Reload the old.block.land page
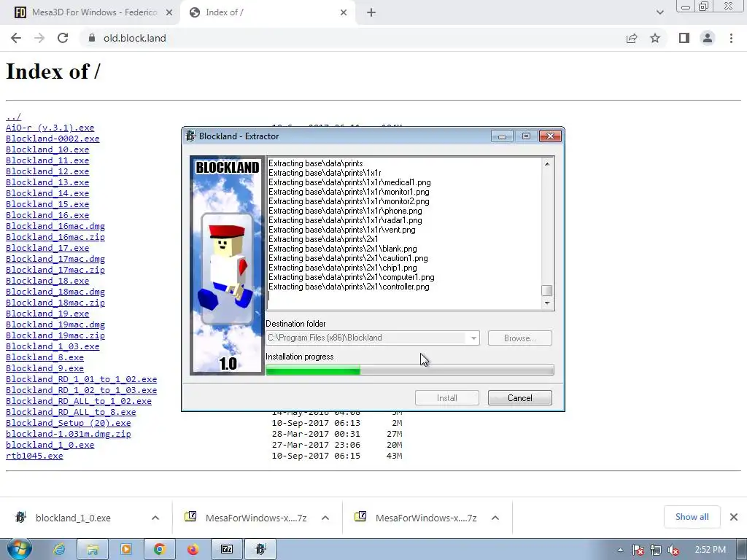 63,38
